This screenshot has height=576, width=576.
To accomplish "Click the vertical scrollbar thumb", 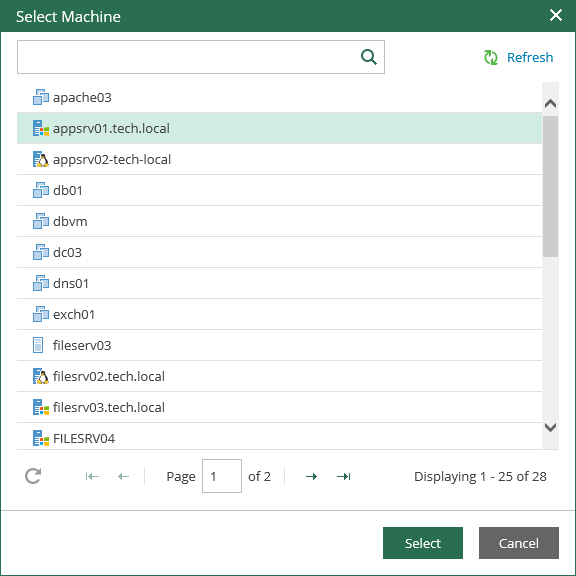I will [550, 186].
